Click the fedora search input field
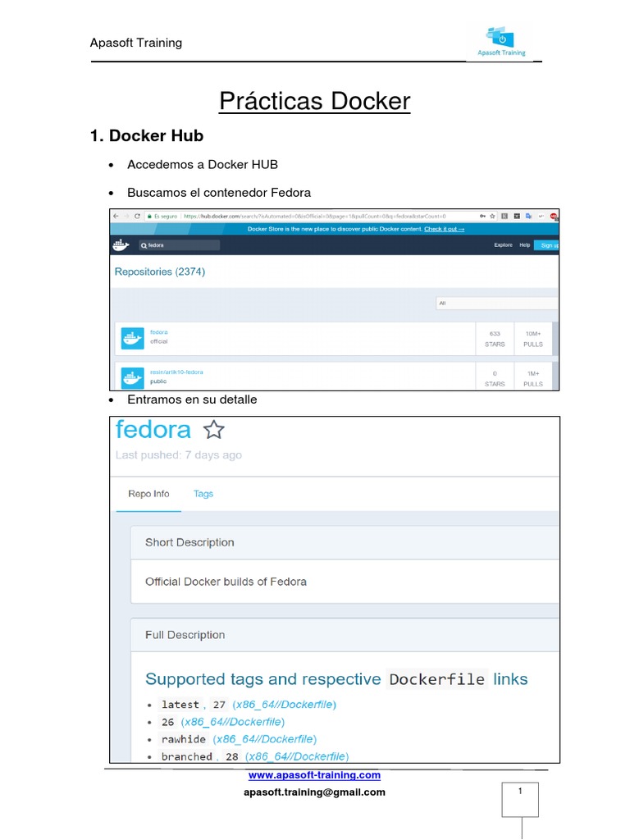 tap(179, 245)
